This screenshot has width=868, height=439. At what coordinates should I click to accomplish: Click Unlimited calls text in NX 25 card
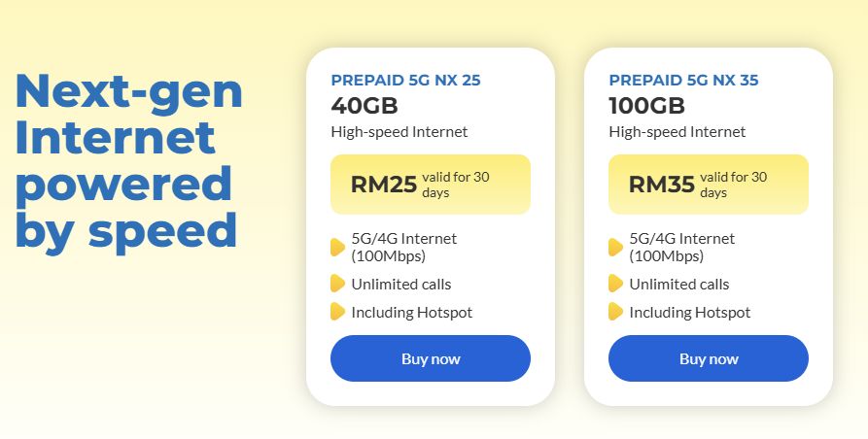pos(400,284)
